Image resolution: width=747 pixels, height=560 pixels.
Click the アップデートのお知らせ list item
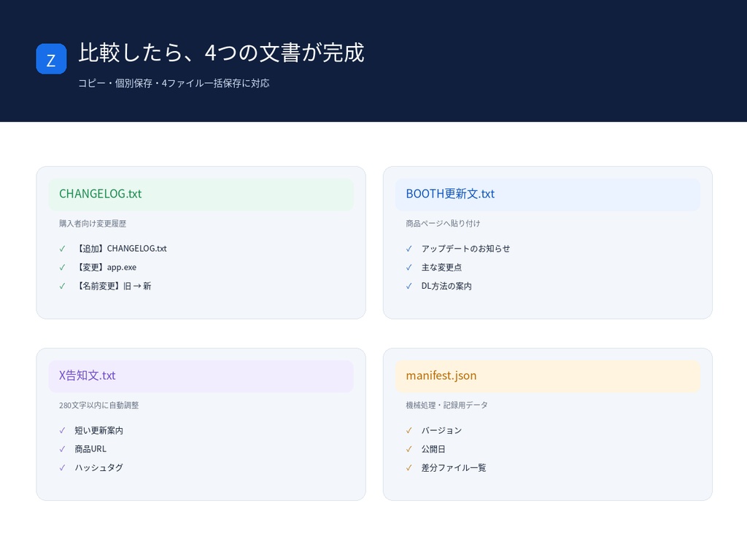pyautogui.click(x=466, y=249)
